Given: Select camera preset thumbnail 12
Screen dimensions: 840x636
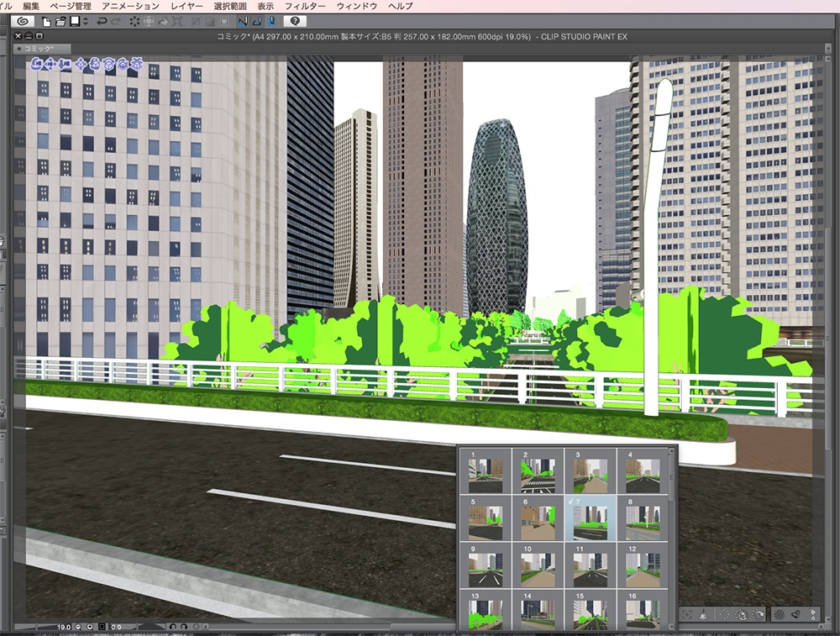Looking at the screenshot, I should click(643, 565).
